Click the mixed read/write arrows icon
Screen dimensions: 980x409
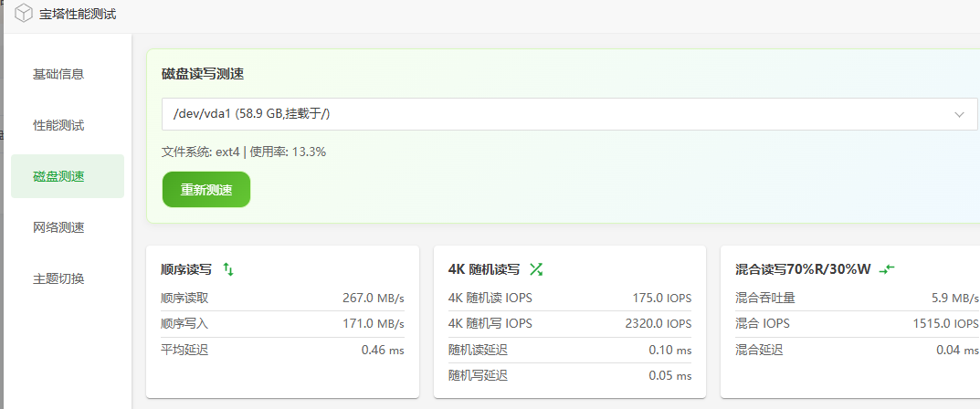[886, 268]
